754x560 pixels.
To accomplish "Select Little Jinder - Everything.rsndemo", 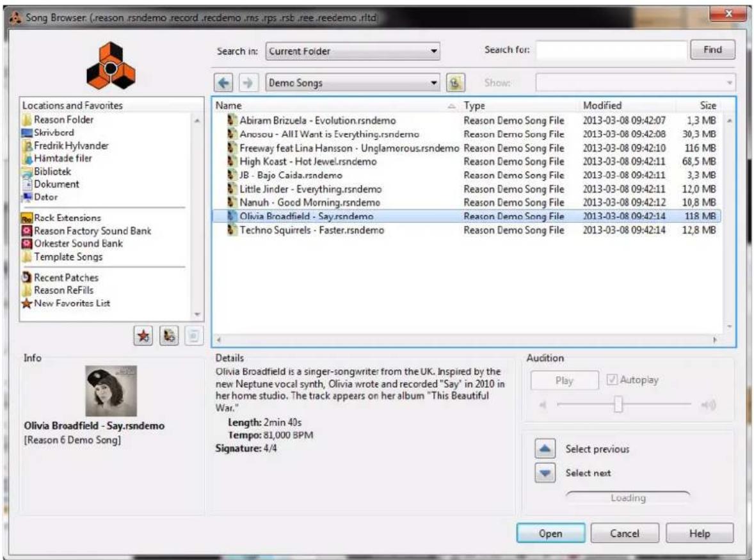I will pyautogui.click(x=310, y=189).
